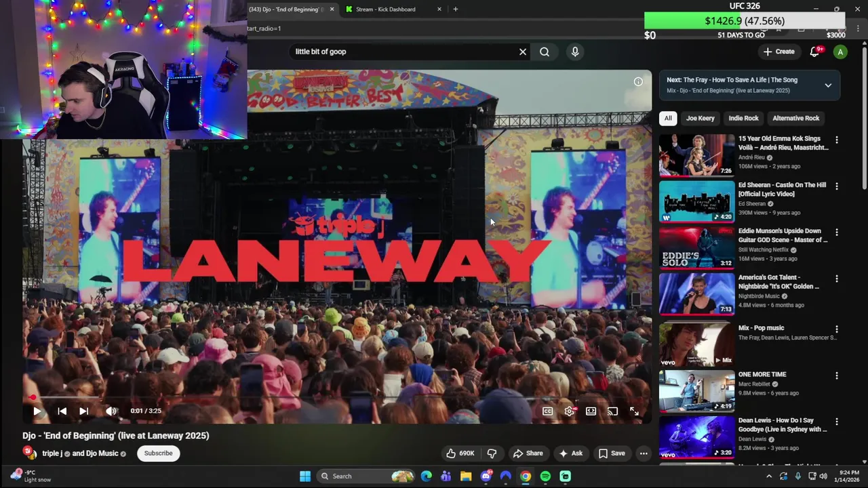Open YouTube notifications bell
The image size is (868, 488).
pyautogui.click(x=815, y=52)
